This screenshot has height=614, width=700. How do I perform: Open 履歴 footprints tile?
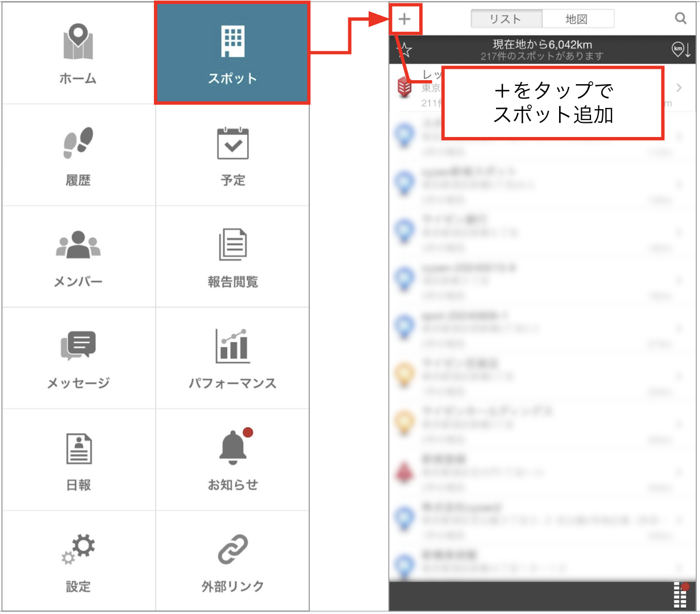point(78,155)
